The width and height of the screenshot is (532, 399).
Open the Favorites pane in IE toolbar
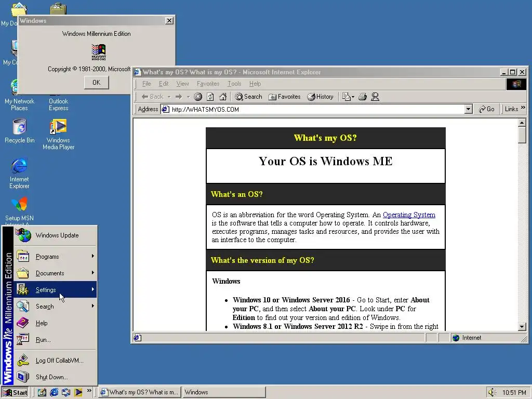click(284, 97)
